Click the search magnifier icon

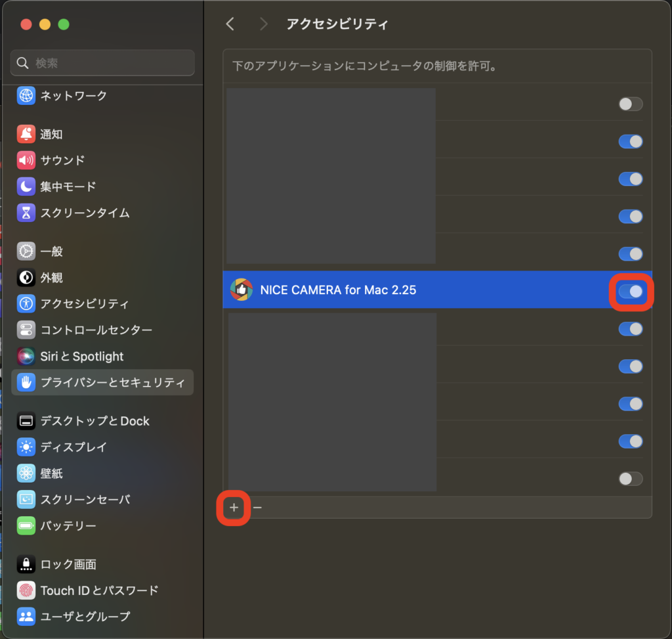[x=23, y=63]
